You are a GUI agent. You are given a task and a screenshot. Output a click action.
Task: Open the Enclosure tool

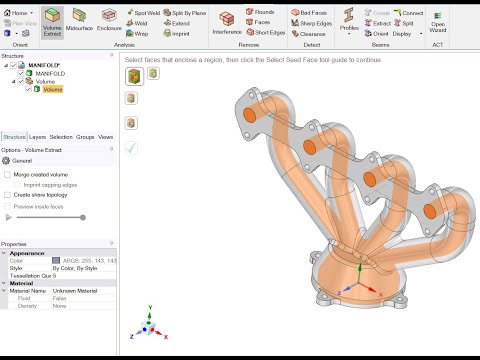pos(109,20)
